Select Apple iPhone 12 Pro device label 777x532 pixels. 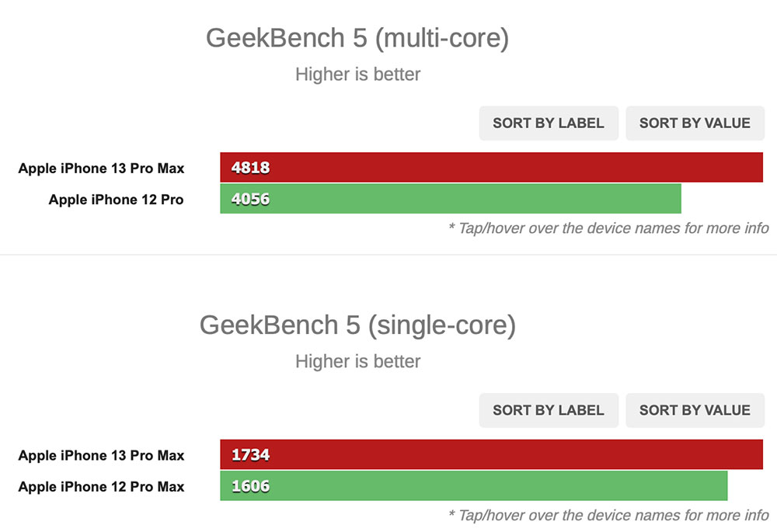click(116, 200)
